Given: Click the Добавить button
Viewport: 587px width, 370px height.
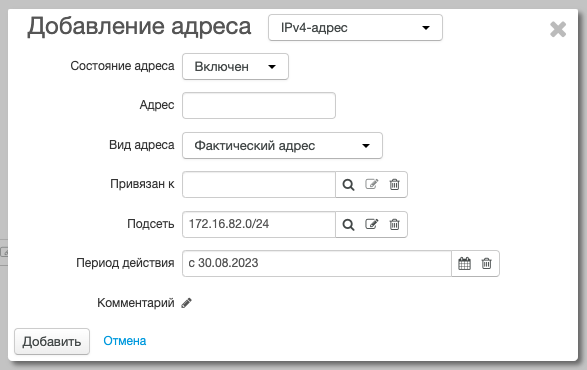Looking at the screenshot, I should coord(52,342).
